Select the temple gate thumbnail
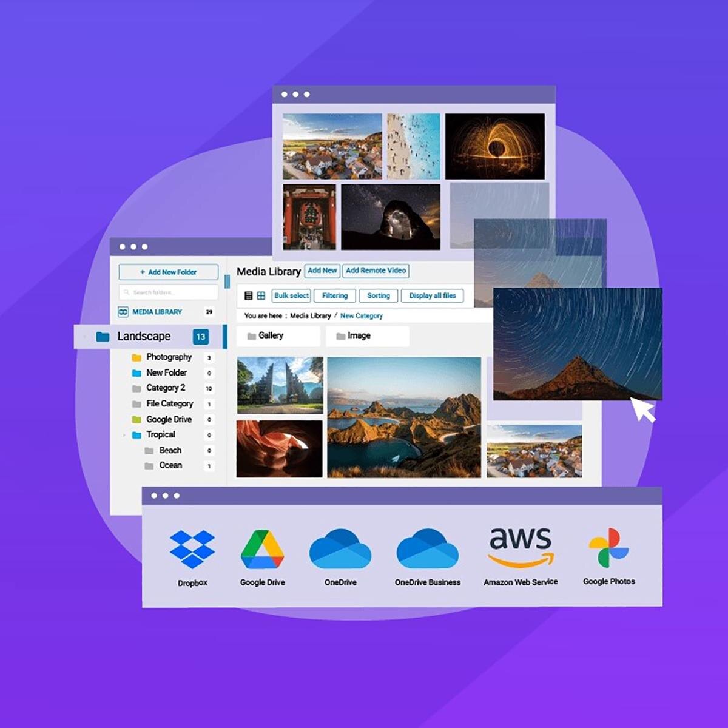The width and height of the screenshot is (728, 728). point(280,385)
